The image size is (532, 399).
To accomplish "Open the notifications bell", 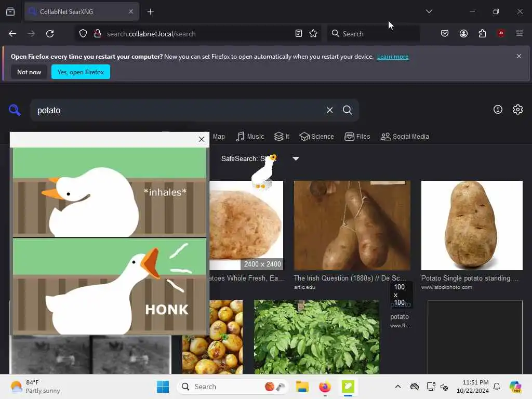I will pyautogui.click(x=497, y=387).
